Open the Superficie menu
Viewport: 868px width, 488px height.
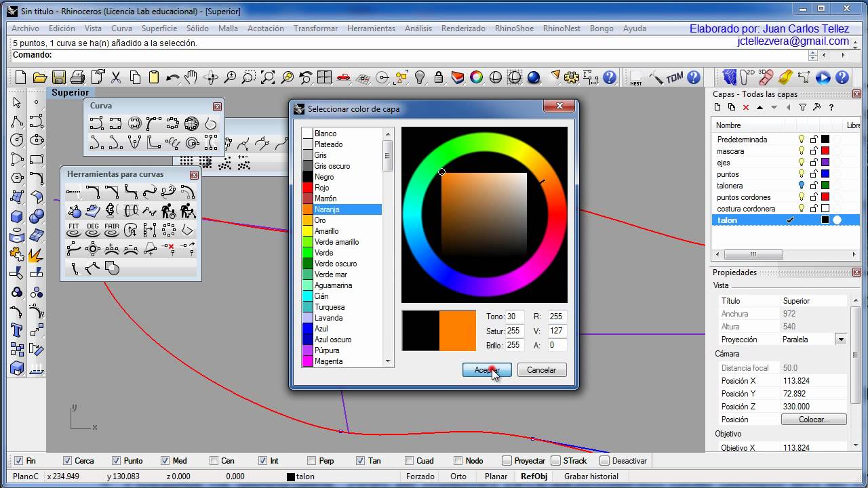[x=159, y=28]
